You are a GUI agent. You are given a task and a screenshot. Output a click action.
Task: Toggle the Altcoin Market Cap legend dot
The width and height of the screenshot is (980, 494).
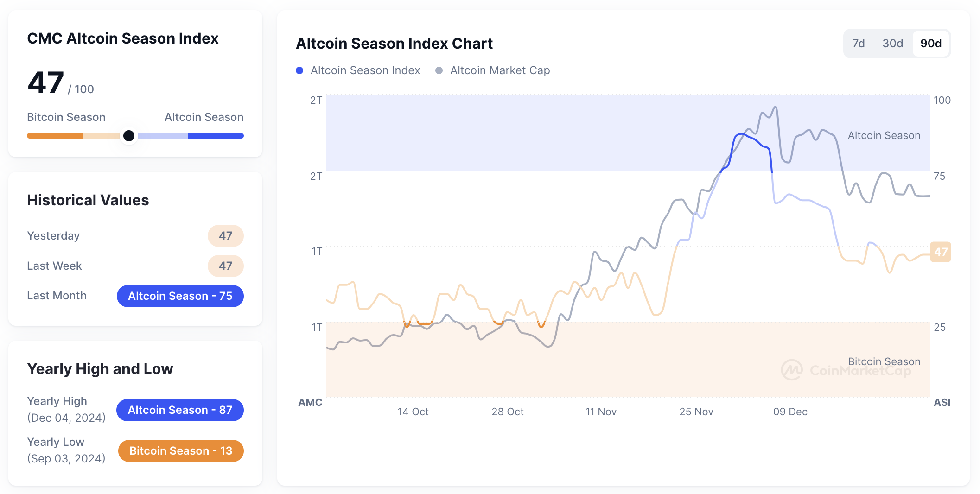click(x=439, y=70)
